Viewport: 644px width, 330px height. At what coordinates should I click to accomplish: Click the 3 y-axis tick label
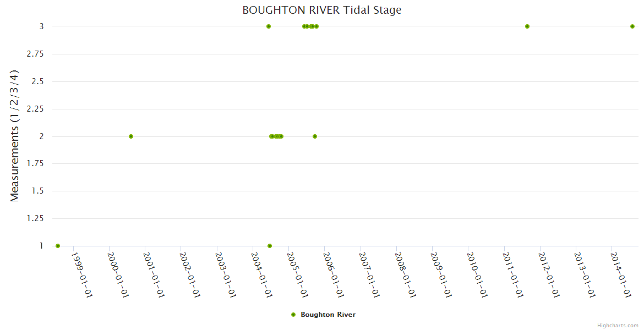[41, 26]
